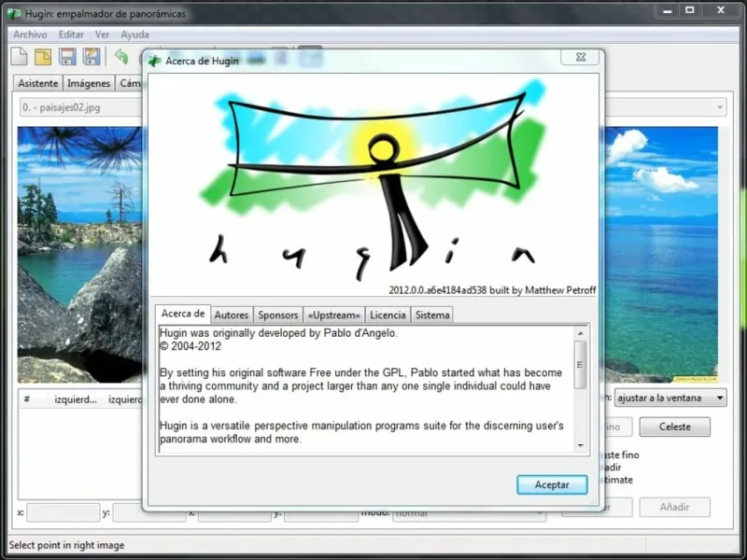The width and height of the screenshot is (747, 560).
Task: Click the Celeste button
Action: (x=674, y=427)
